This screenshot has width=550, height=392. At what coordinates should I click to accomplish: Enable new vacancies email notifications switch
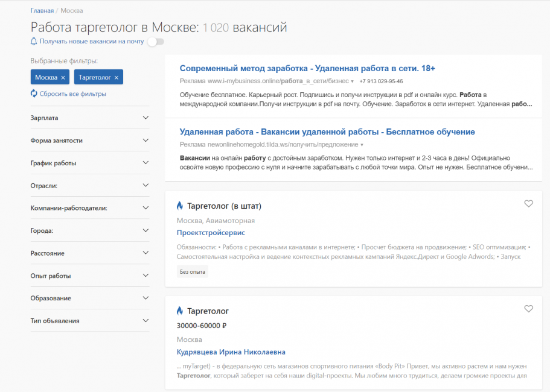pyautogui.click(x=155, y=43)
